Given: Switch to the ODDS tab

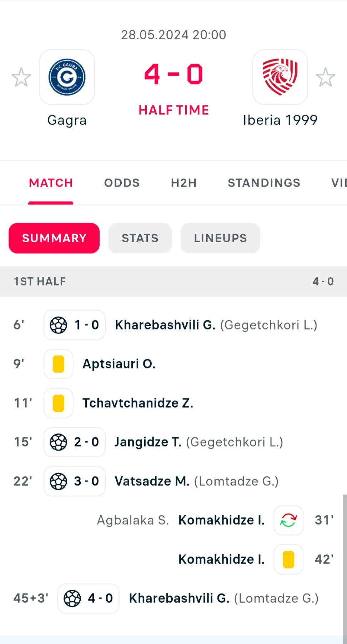Looking at the screenshot, I should point(122,183).
